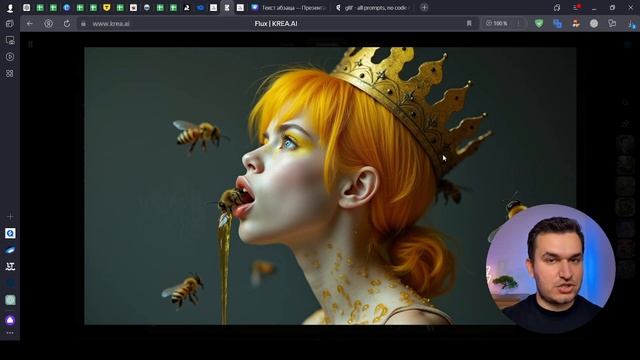Select the active KREA tab with K favicon

point(227,8)
